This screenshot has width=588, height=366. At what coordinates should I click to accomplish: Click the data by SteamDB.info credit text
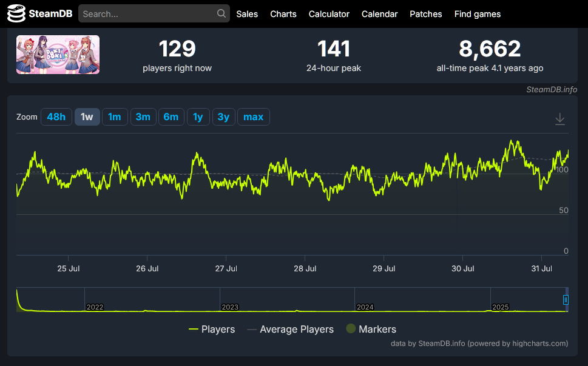[x=479, y=344]
